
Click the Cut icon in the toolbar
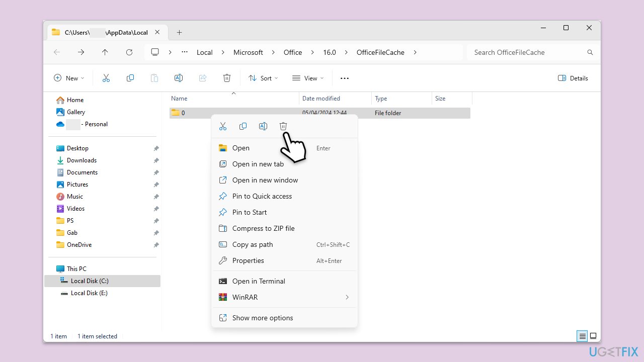point(106,78)
